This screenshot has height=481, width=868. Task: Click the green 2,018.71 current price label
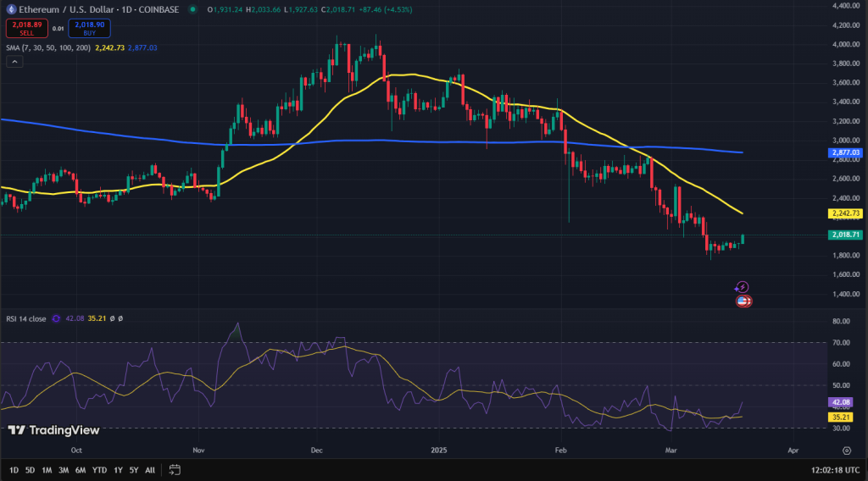coord(845,235)
